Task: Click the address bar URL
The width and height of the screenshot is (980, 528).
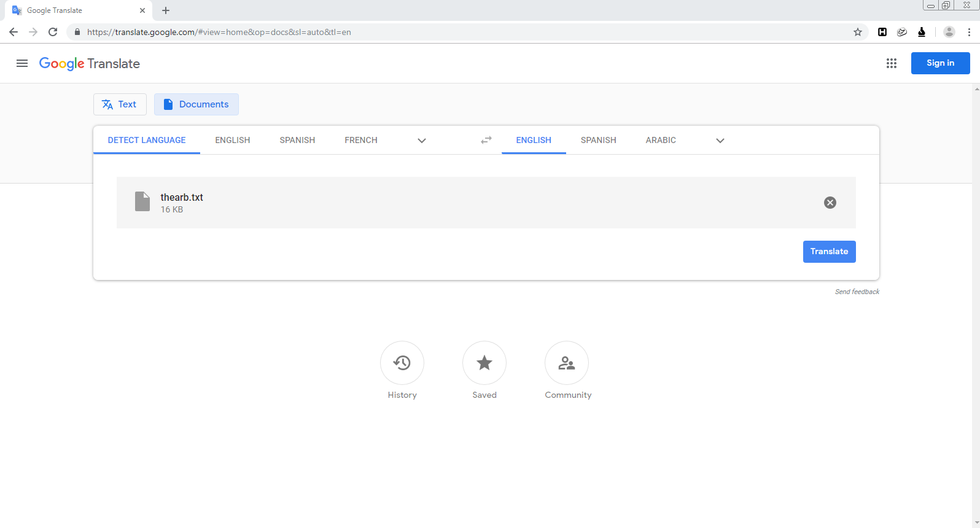Action: point(219,32)
